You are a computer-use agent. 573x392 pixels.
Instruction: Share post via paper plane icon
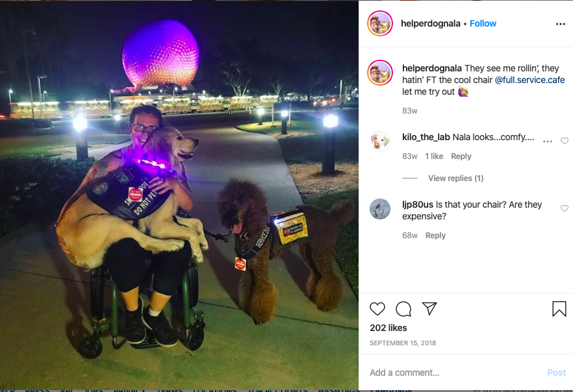click(x=429, y=308)
